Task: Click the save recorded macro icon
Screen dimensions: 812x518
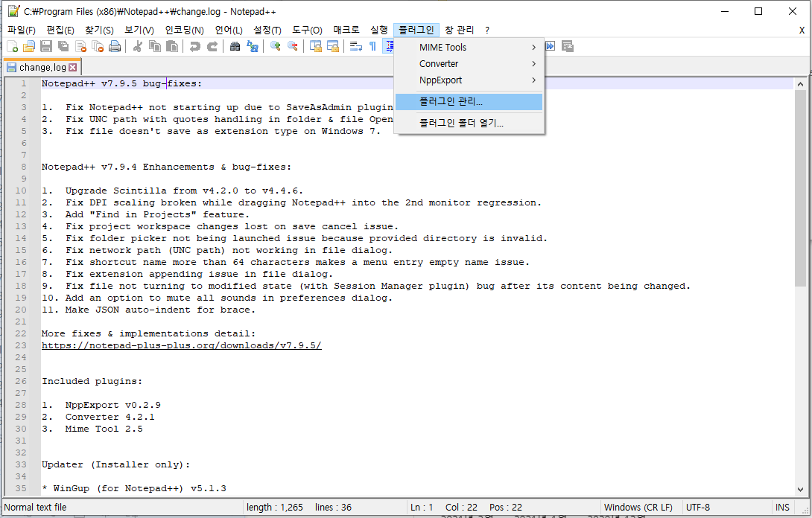Action: pos(568,47)
